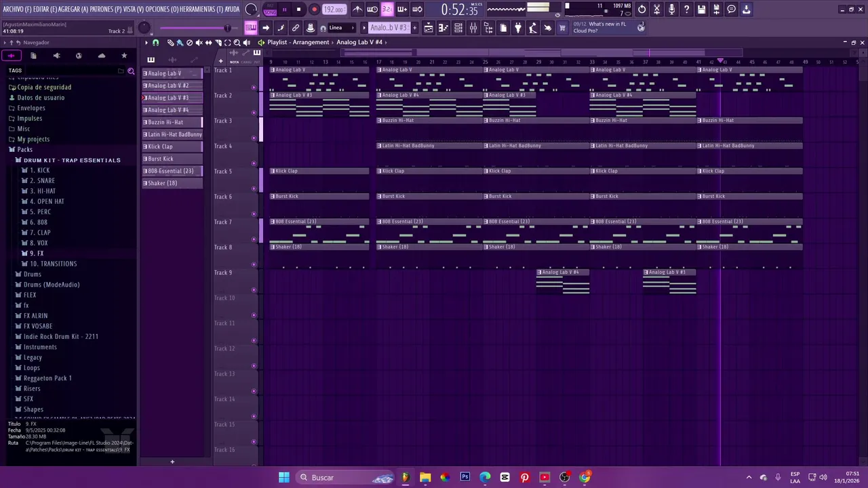Open the Piano roll view icon
This screenshot has height=488, width=868.
click(443, 28)
